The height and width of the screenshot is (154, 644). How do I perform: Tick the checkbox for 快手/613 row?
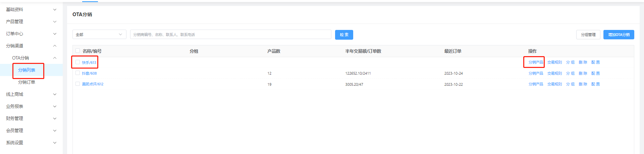click(77, 62)
